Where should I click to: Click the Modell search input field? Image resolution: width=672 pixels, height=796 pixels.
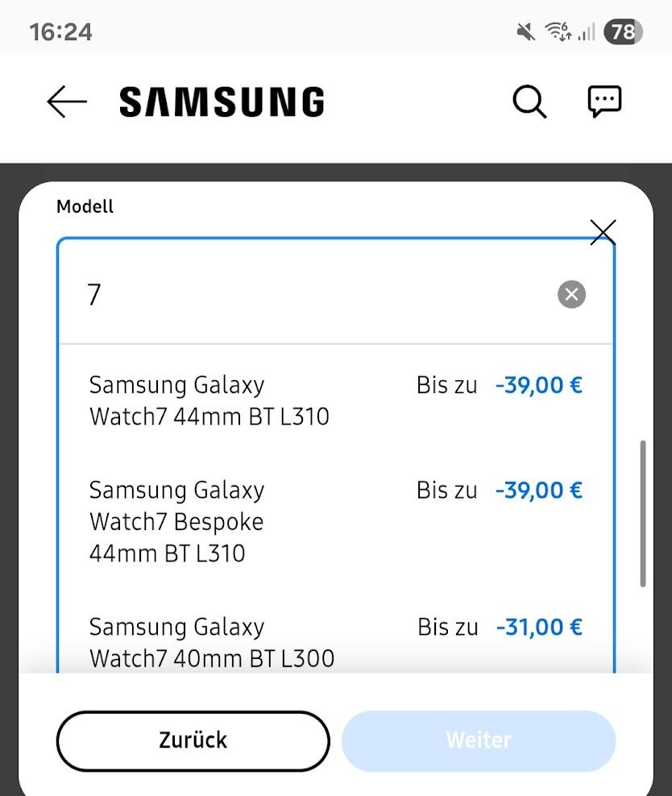click(314, 295)
